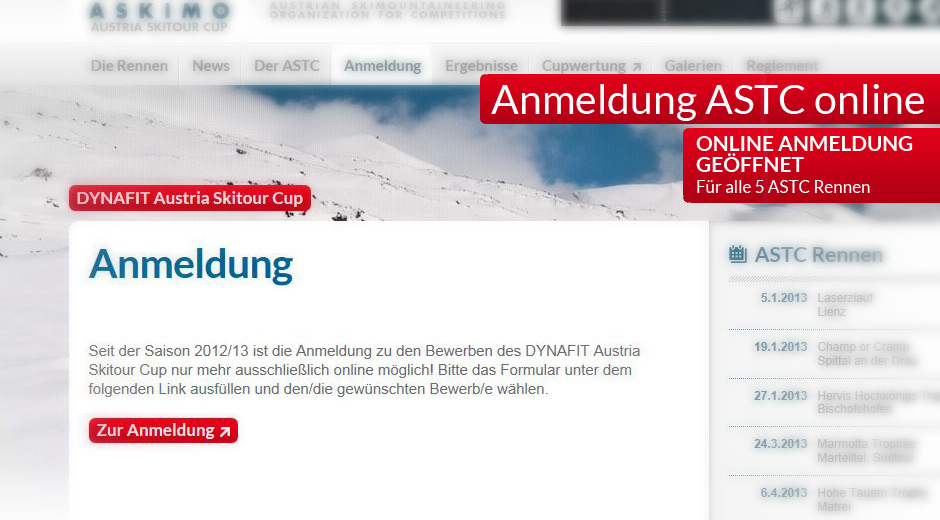Open the Reglement menu item
Viewport: 940px width, 520px height.
coord(782,66)
